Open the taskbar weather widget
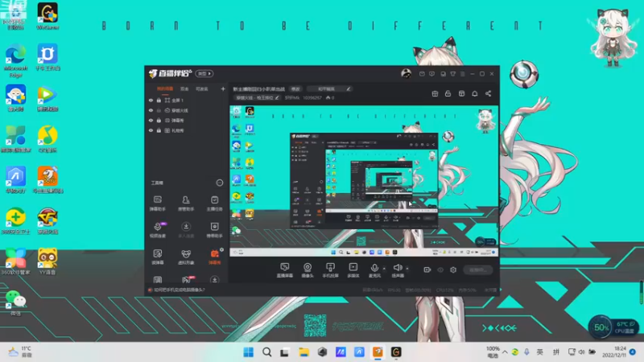Image resolution: width=644 pixels, height=362 pixels. pos(19,352)
